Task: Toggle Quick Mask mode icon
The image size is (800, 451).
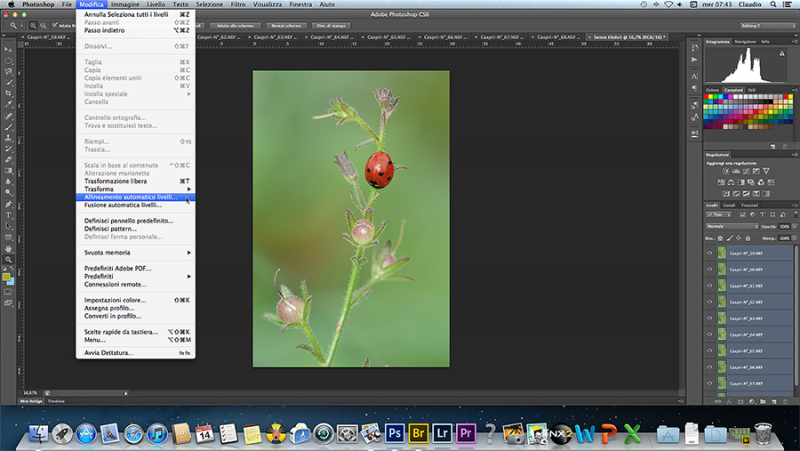Action: [8, 292]
